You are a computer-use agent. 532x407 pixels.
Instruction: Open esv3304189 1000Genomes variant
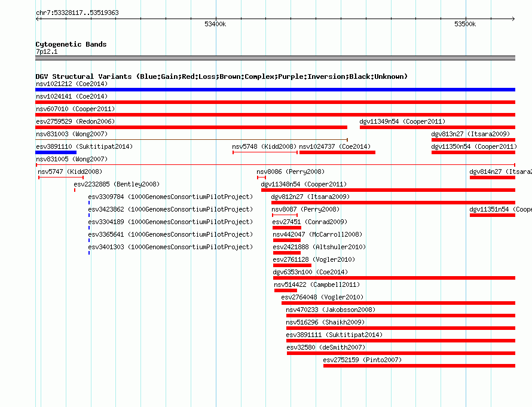[x=171, y=222]
